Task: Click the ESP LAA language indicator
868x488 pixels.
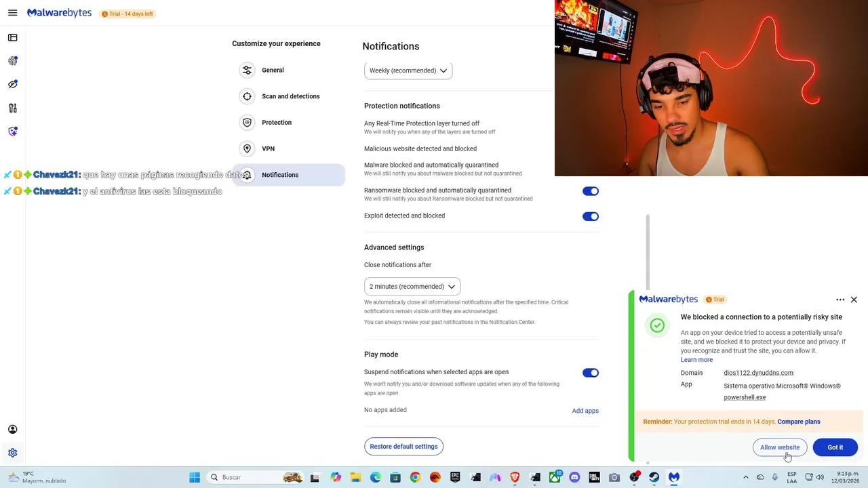Action: [792, 477]
